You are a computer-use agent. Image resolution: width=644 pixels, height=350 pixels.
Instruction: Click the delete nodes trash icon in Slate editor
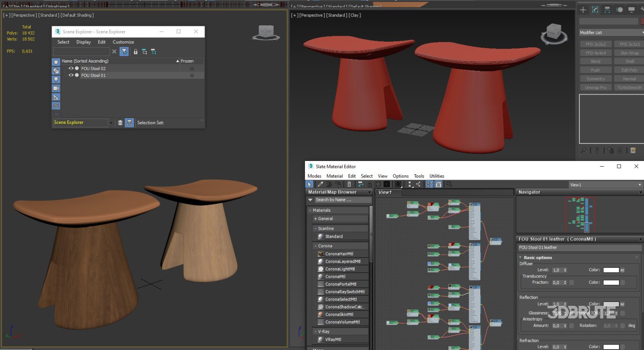(349, 184)
